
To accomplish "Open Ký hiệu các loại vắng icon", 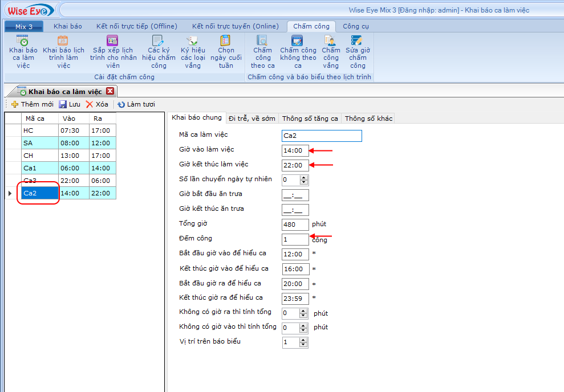I will click(x=193, y=51).
